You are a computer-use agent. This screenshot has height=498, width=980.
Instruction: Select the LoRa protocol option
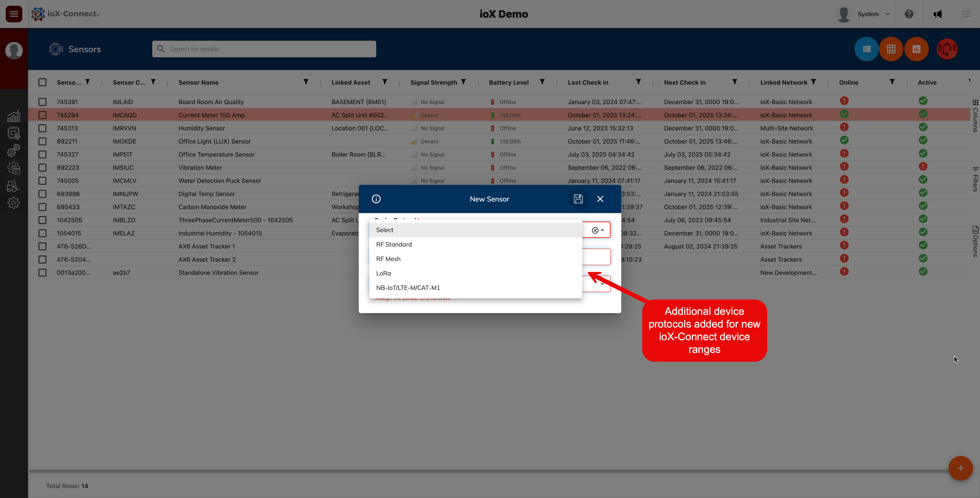[x=383, y=273]
